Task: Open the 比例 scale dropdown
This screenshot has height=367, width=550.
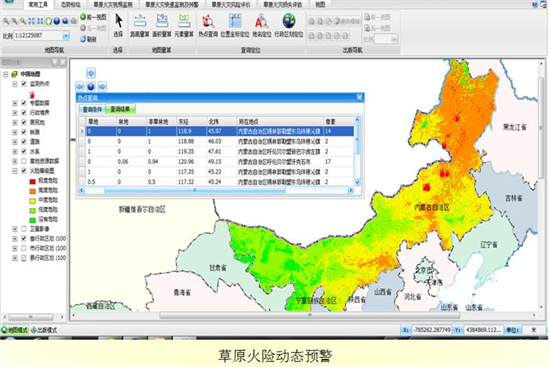Action: [66, 36]
